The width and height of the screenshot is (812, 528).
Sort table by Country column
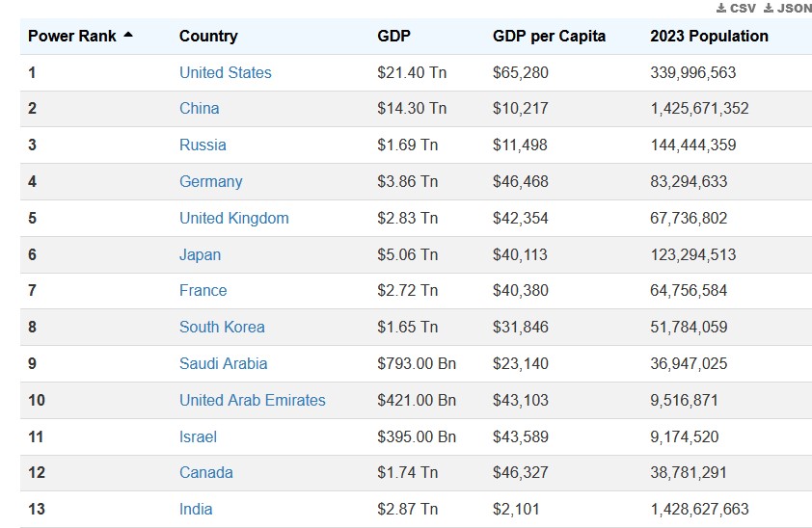tap(208, 36)
